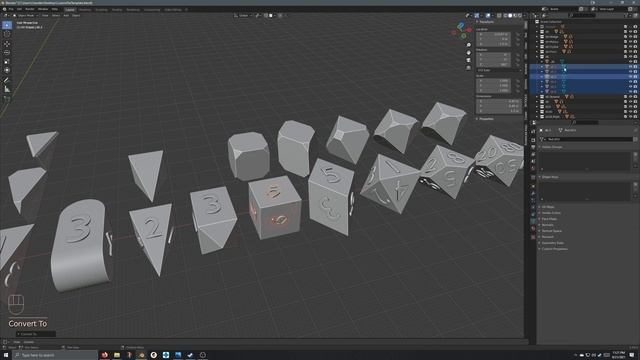Switch viewport to wireframe shading
The image size is (640, 360).
coord(505,16)
